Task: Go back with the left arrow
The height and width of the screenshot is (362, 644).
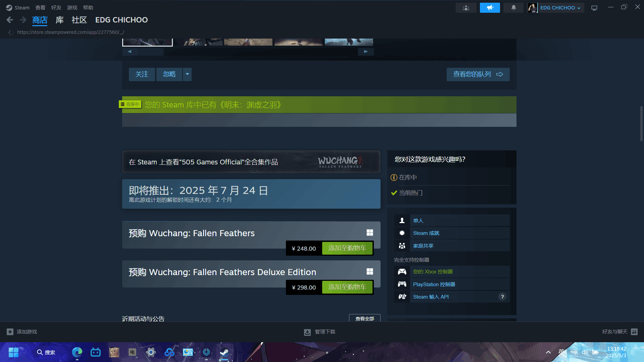Action: [x=10, y=20]
